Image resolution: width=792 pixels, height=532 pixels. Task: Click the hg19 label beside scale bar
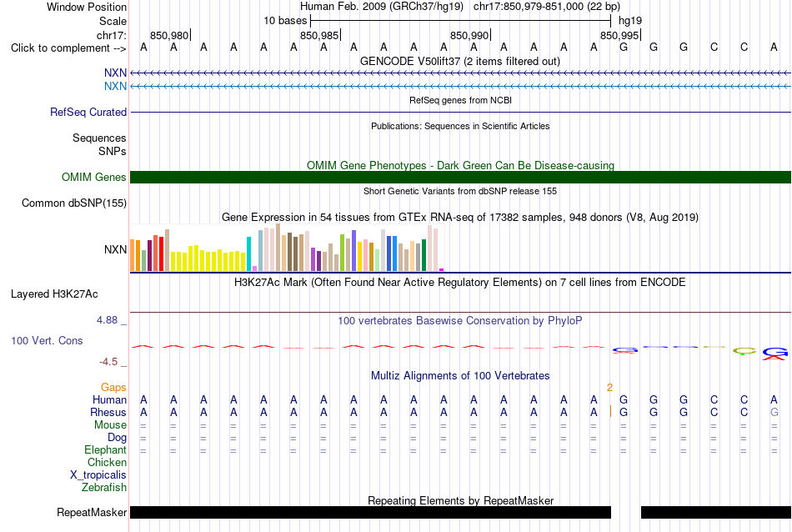pyautogui.click(x=630, y=21)
